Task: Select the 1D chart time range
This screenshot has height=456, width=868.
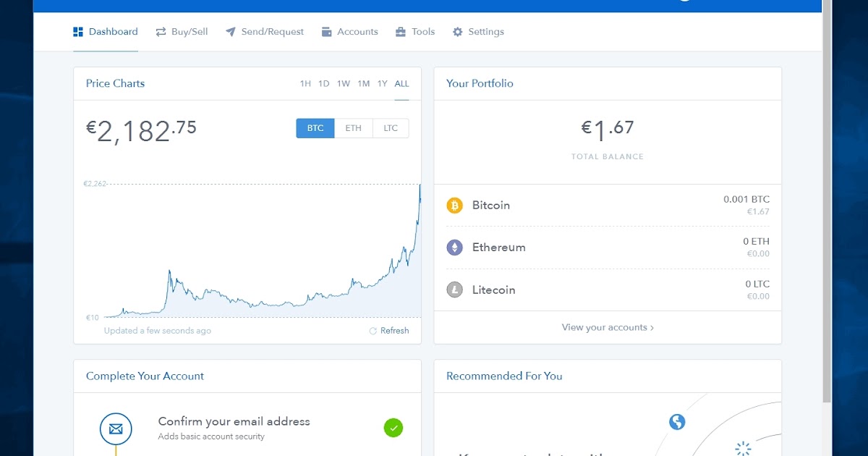Action: click(323, 84)
